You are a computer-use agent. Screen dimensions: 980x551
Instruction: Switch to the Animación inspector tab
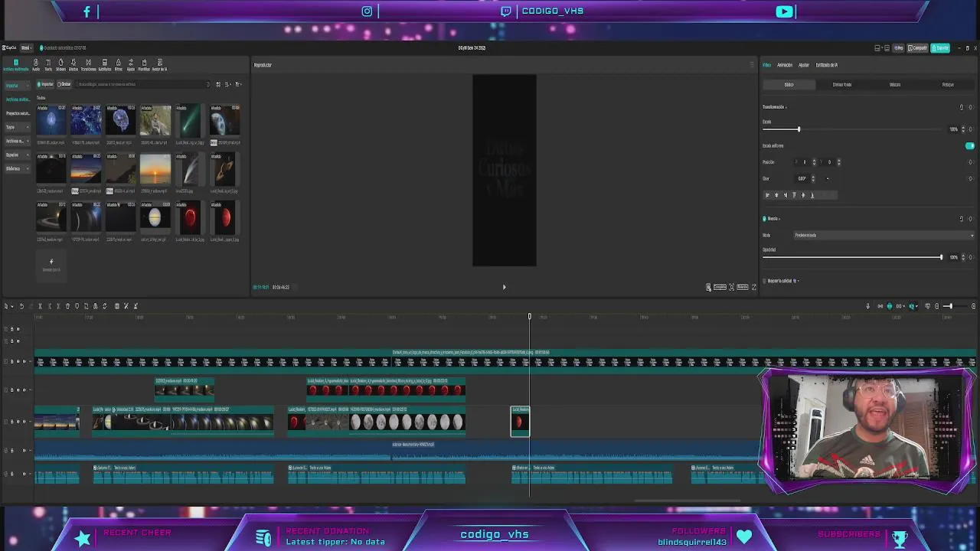(785, 65)
